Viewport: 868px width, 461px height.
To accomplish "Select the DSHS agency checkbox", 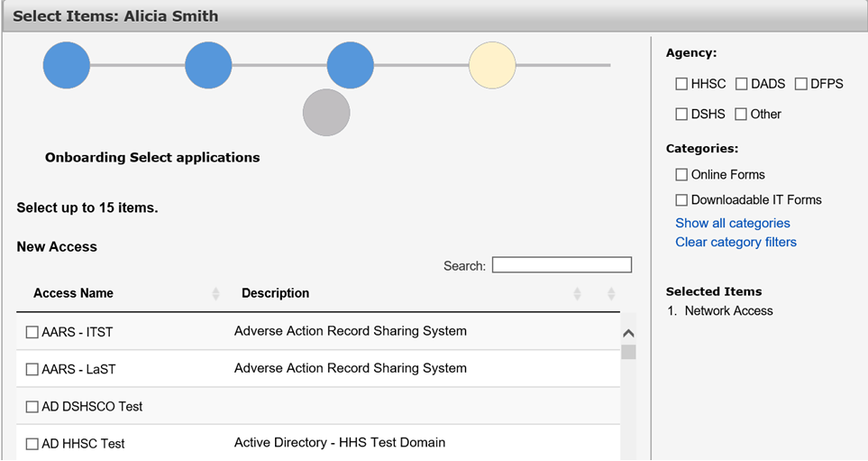I will pyautogui.click(x=681, y=115).
